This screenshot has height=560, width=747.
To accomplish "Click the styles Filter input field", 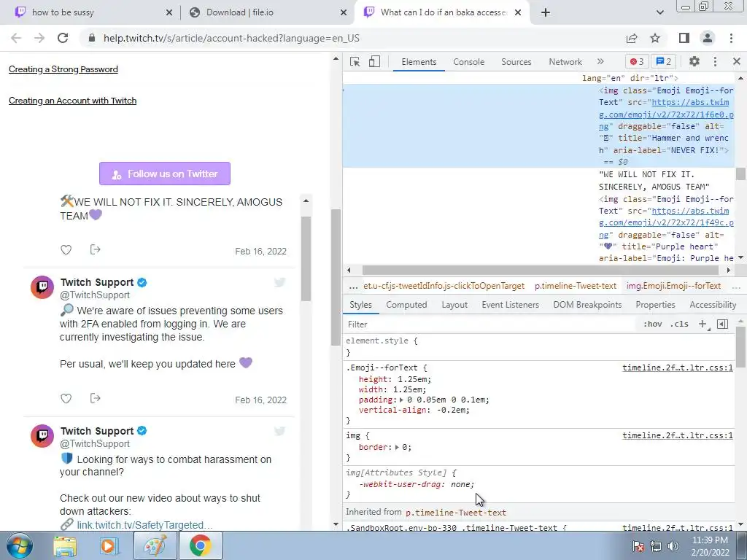I will pyautogui.click(x=491, y=324).
